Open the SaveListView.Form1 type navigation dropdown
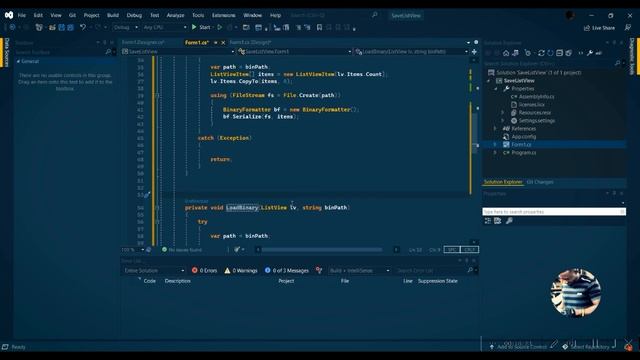Screen dimensions: 640x360 coord(294,52)
